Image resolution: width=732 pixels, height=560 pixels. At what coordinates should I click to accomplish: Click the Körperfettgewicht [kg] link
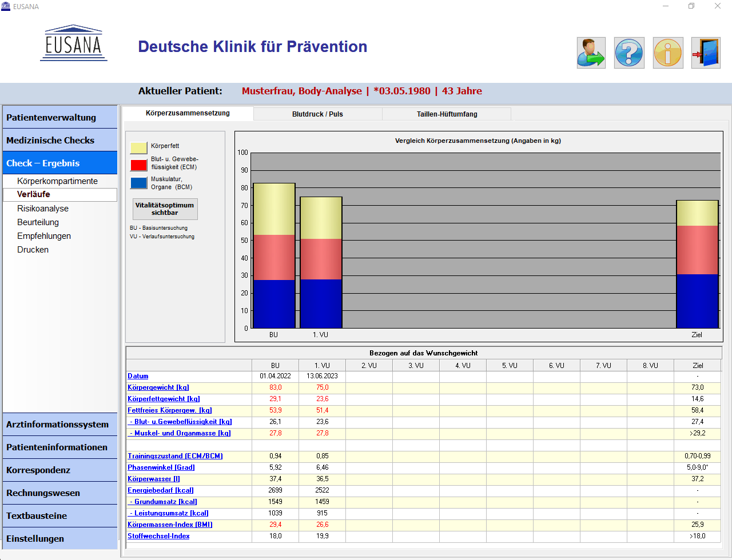coord(164,399)
